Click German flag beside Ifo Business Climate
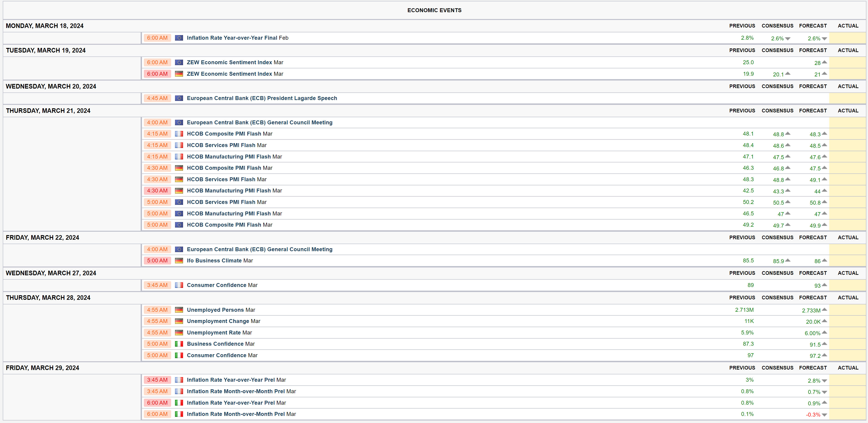This screenshot has width=868, height=423. pos(179,261)
